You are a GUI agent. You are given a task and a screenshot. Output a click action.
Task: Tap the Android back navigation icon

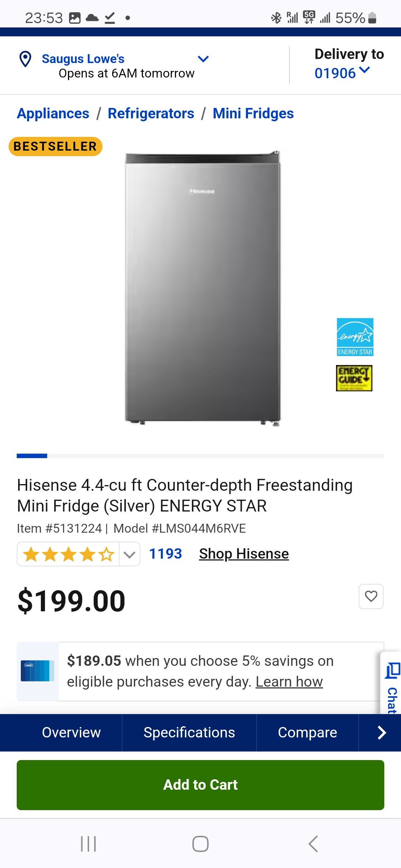pos(313,844)
